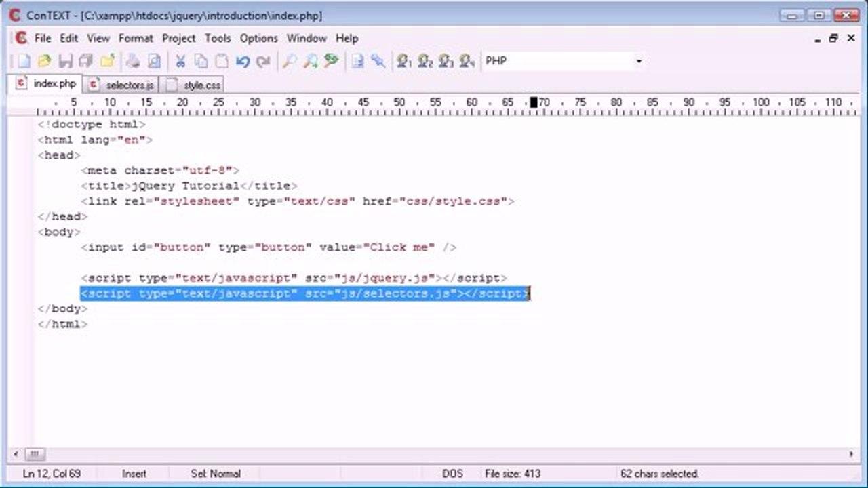868x488 pixels.
Task: Copy the selected text via toolbar
Action: 201,61
